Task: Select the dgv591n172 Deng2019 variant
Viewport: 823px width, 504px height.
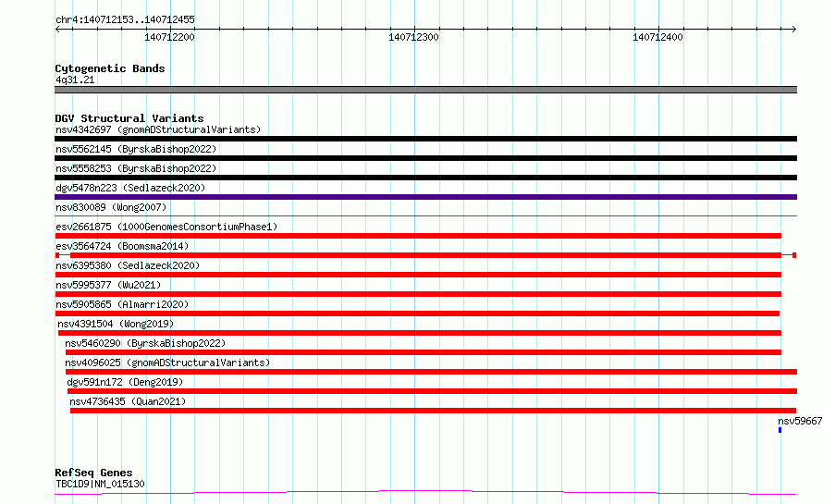Action: pos(432,391)
